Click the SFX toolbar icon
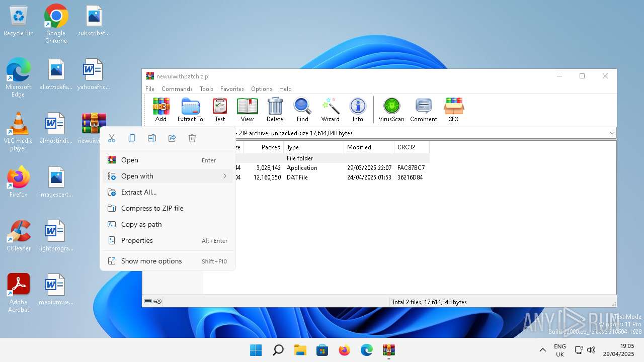644x362 pixels. tap(454, 110)
